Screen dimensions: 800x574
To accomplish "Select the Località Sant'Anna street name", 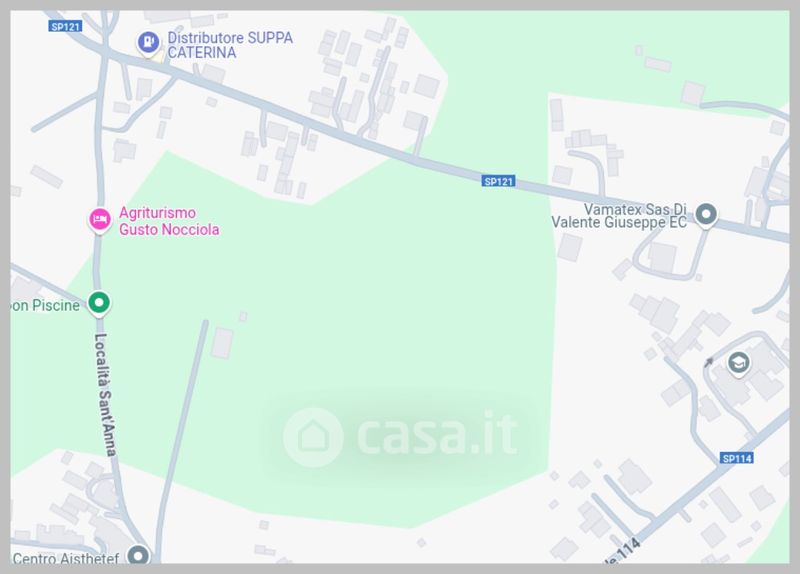I will point(106,394).
